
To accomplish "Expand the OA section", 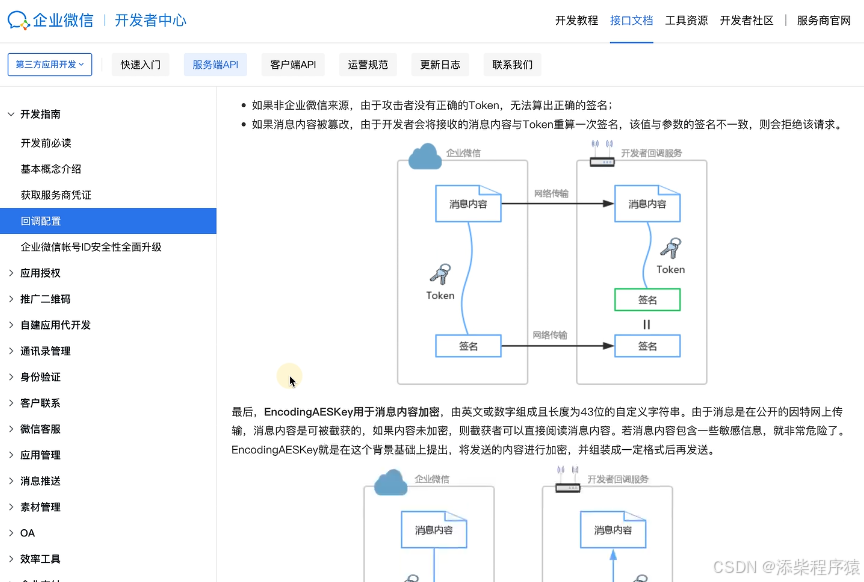I will click(11, 533).
